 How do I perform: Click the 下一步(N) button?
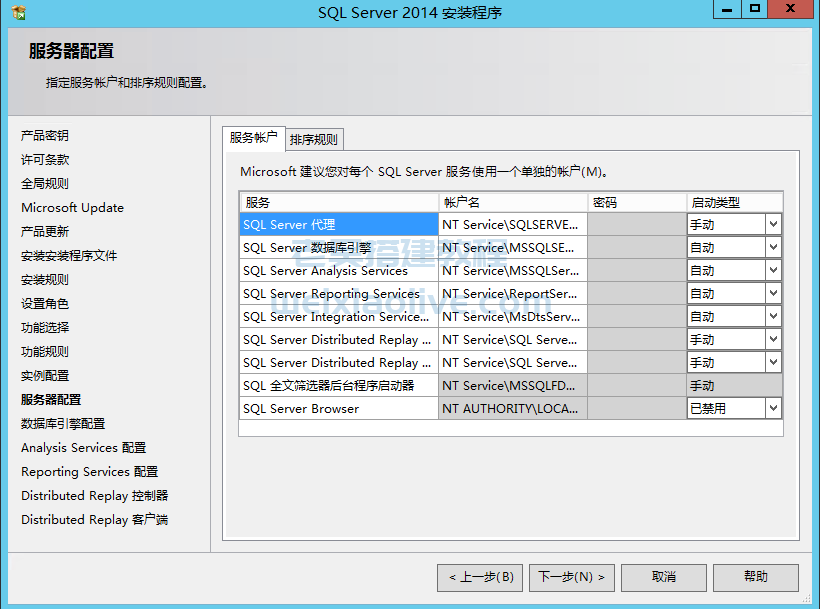[571, 577]
